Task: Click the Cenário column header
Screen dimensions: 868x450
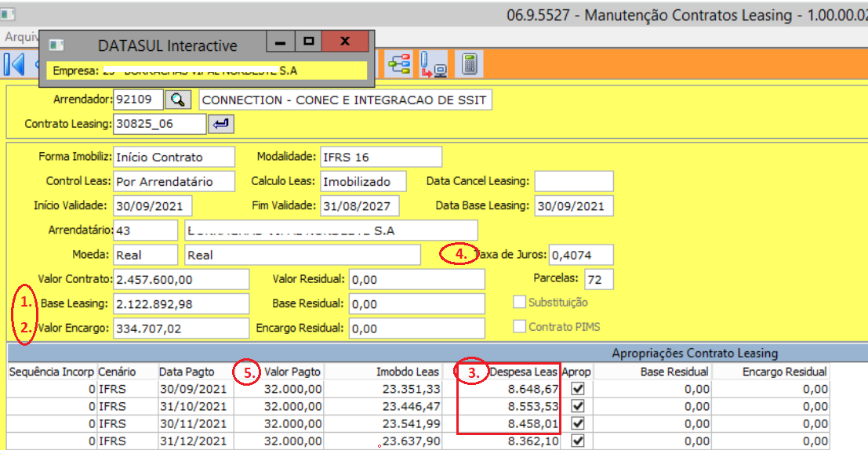Action: point(127,372)
